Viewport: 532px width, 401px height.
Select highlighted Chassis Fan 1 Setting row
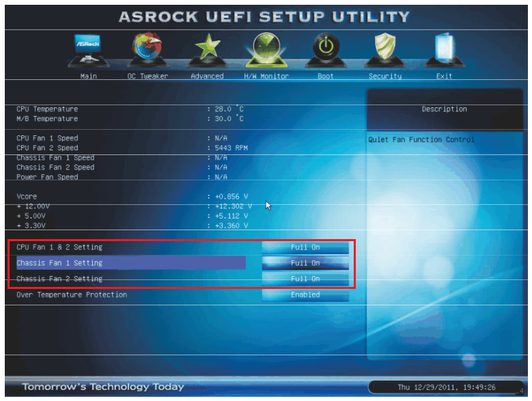[x=131, y=263]
